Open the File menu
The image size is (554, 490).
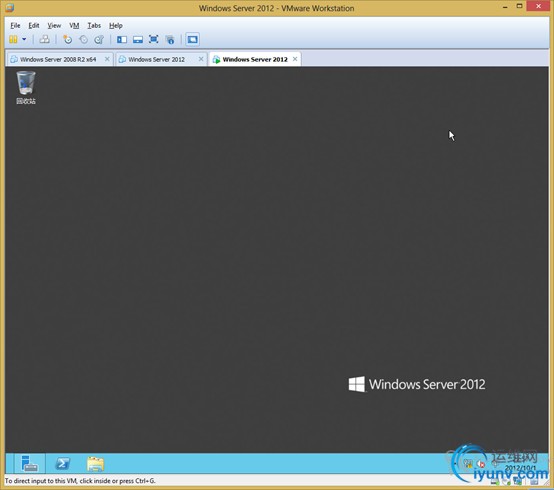click(15, 25)
